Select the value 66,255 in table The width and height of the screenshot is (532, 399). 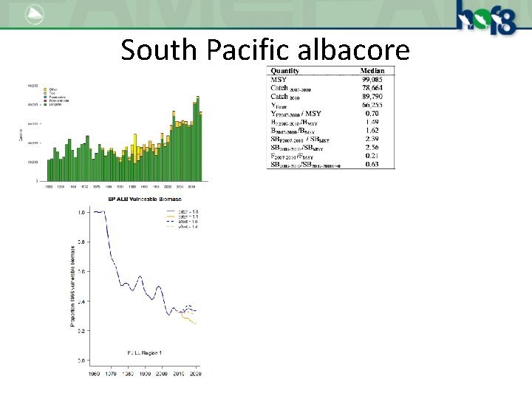(x=372, y=105)
